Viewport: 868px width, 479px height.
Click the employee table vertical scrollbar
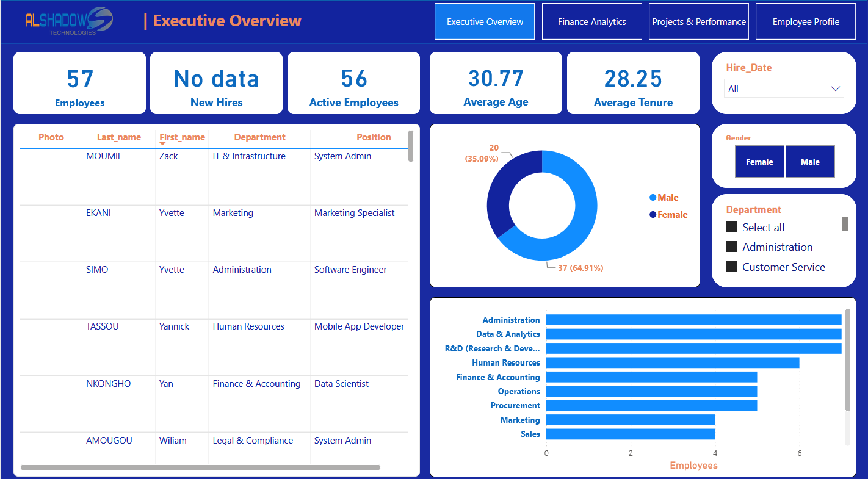point(411,146)
